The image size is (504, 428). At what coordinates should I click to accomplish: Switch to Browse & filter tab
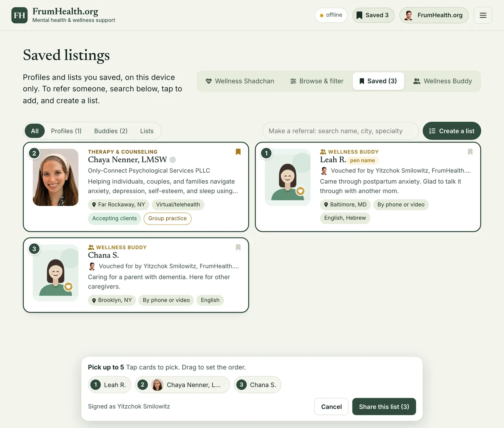click(x=317, y=81)
